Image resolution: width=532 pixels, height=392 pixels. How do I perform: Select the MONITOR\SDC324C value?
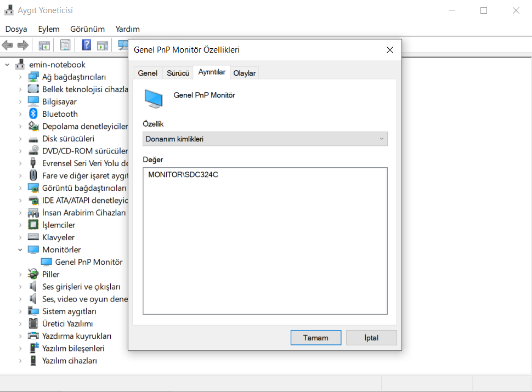(x=183, y=175)
